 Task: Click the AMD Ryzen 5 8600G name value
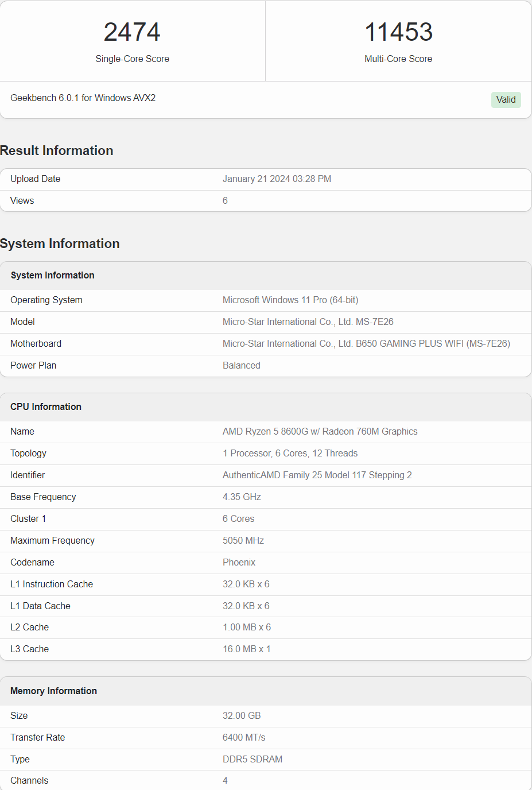click(x=320, y=432)
